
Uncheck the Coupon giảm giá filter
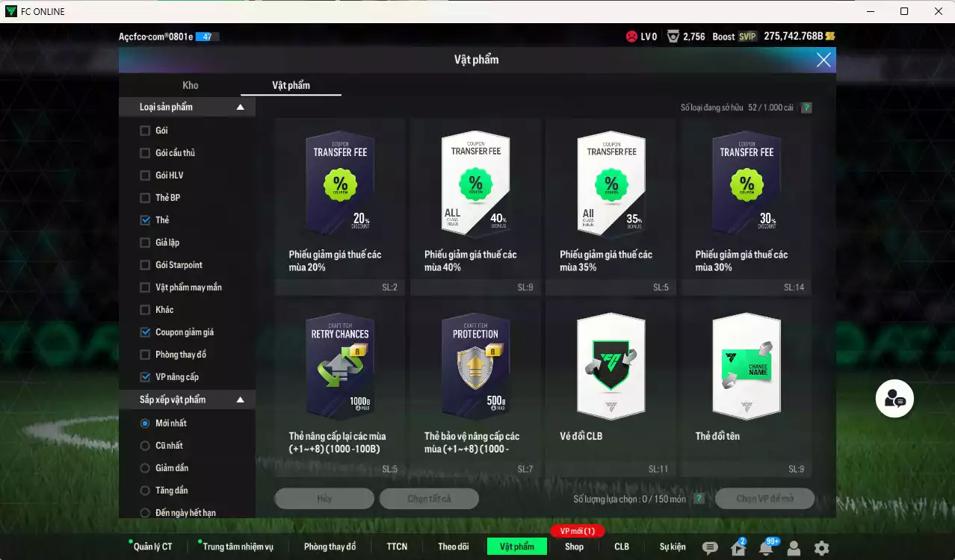pyautogui.click(x=145, y=332)
